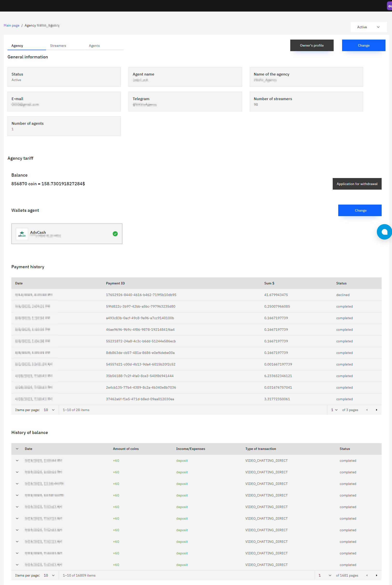Switch to the Agents tab
Screen dimensions: 392x585
pyautogui.click(x=94, y=46)
